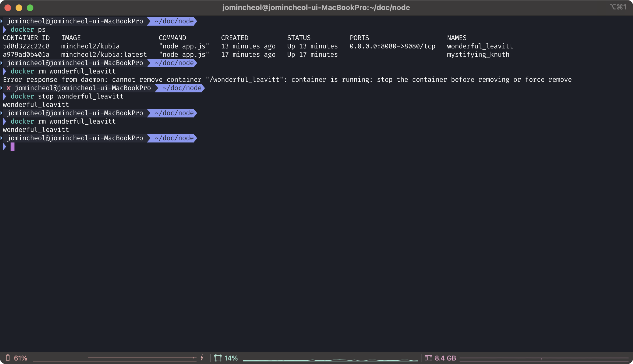Click the green full-screen window button
Image resolution: width=633 pixels, height=364 pixels.
pyautogui.click(x=30, y=8)
